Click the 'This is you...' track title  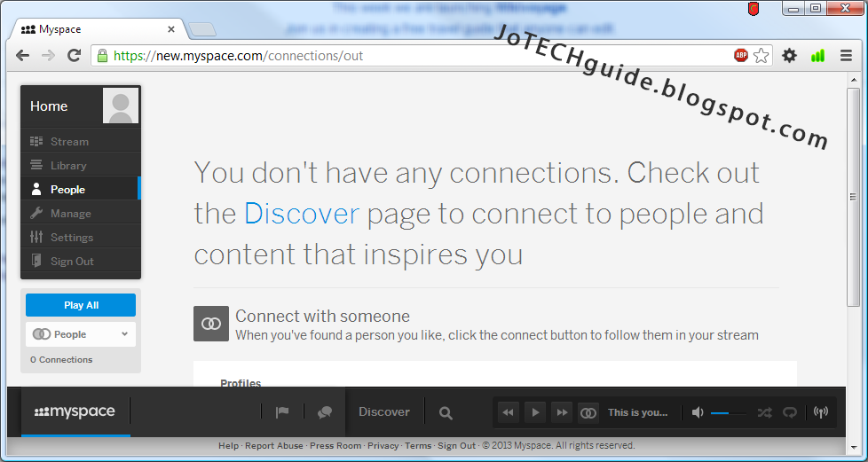(638, 412)
